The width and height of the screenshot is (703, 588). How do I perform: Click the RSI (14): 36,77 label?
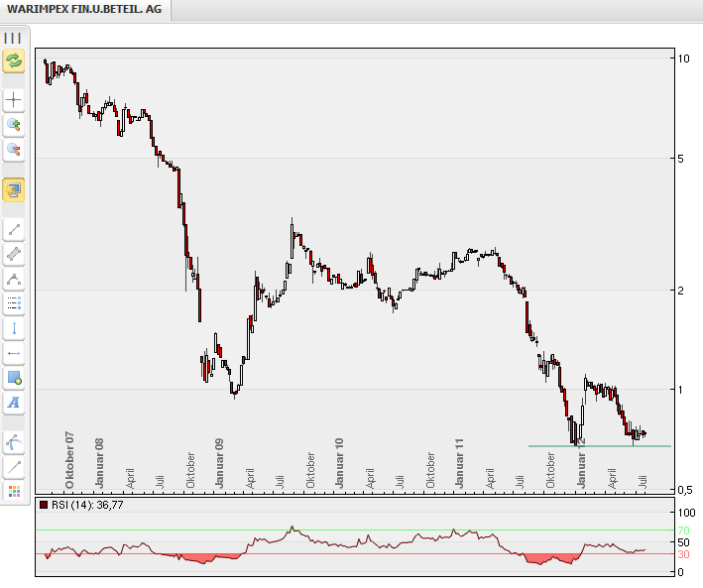click(87, 505)
